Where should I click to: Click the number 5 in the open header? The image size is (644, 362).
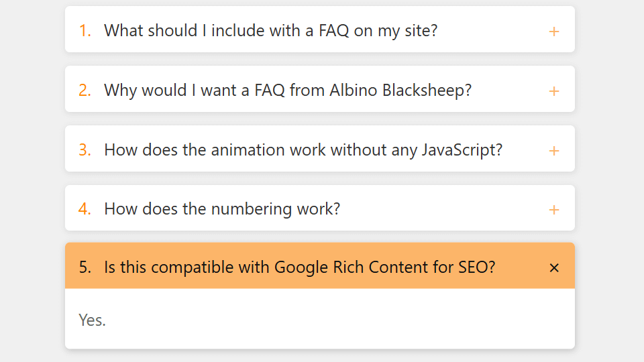85,267
